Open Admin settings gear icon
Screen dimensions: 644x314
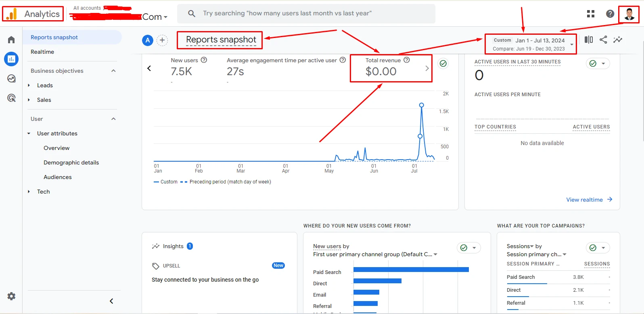[x=11, y=296]
